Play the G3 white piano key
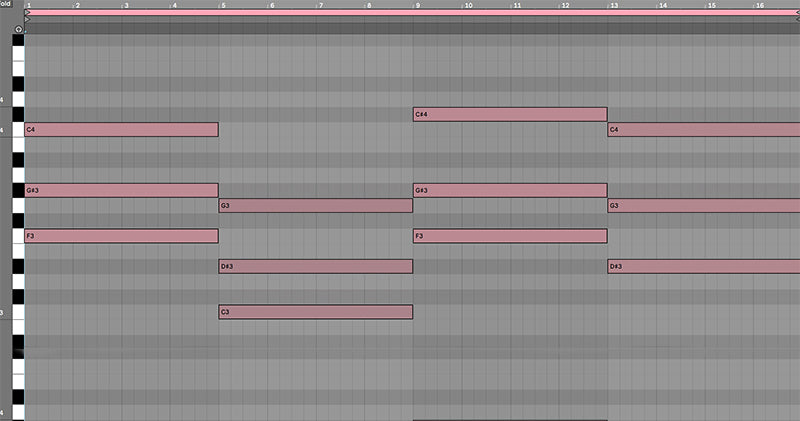 click(18, 206)
